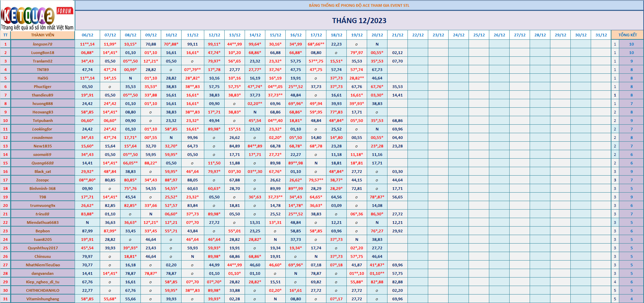Click member Tranlam02 cell

(43, 61)
